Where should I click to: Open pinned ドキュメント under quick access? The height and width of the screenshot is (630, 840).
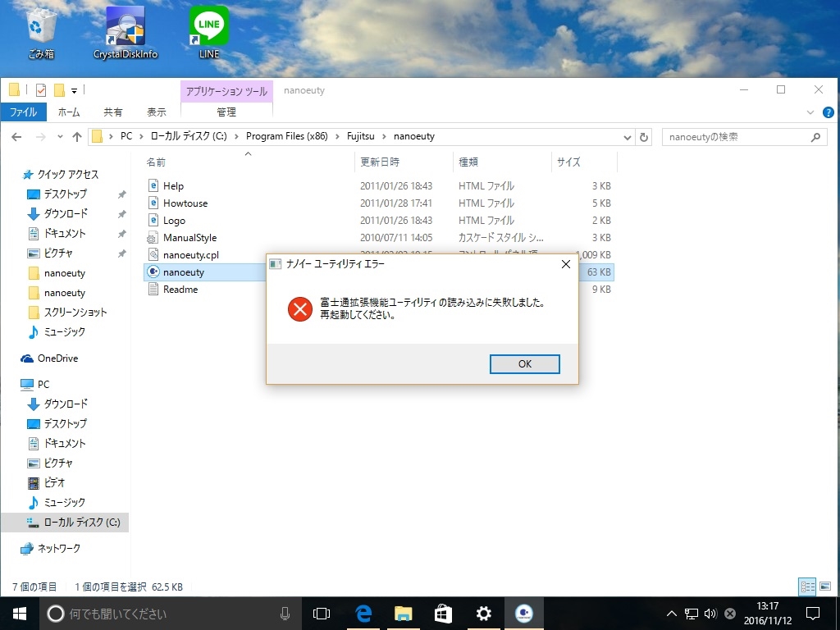(64, 234)
